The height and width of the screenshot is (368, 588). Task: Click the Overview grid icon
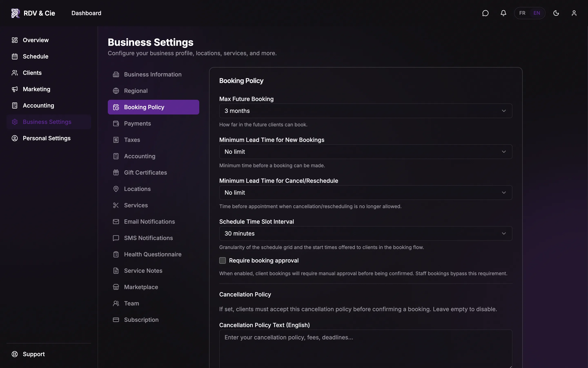(14, 40)
